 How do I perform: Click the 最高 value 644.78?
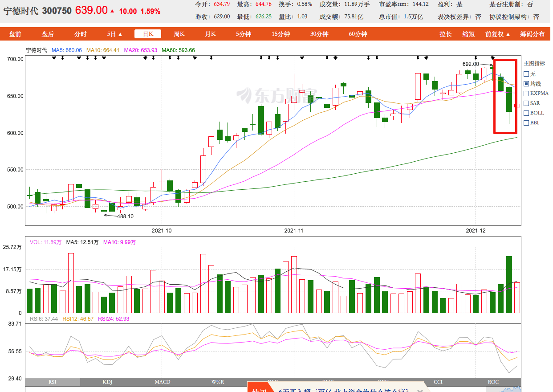[263, 4]
